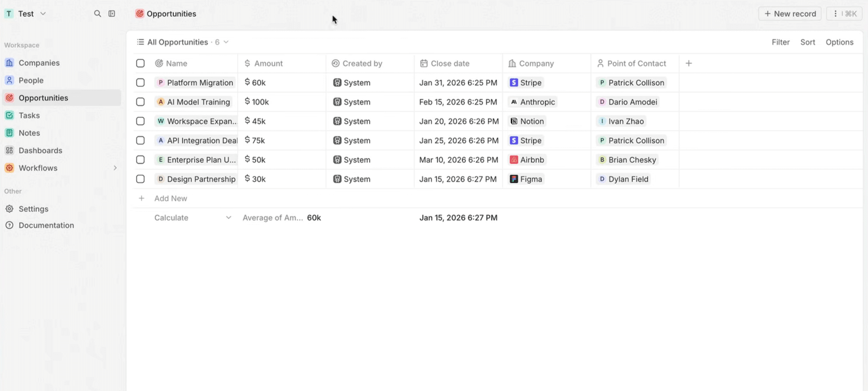Check the Workspace Expan.. row checkbox
The width and height of the screenshot is (868, 391).
pos(141,121)
